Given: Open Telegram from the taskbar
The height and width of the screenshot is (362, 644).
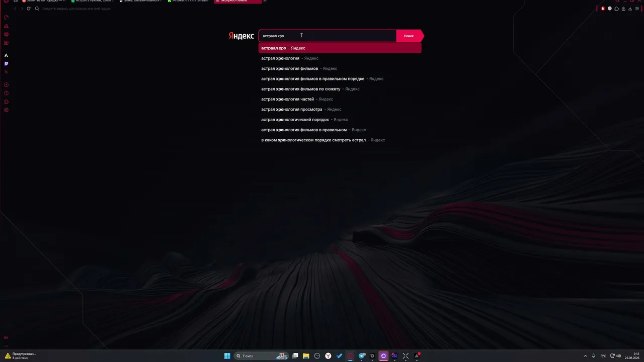Looking at the screenshot, I should (362, 356).
